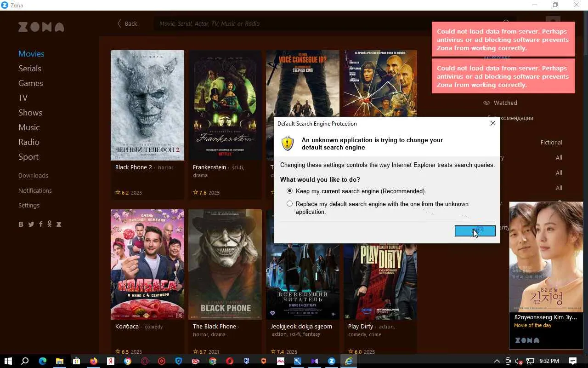Open The Black Phone poster
The width and height of the screenshot is (588, 368).
pos(225,264)
